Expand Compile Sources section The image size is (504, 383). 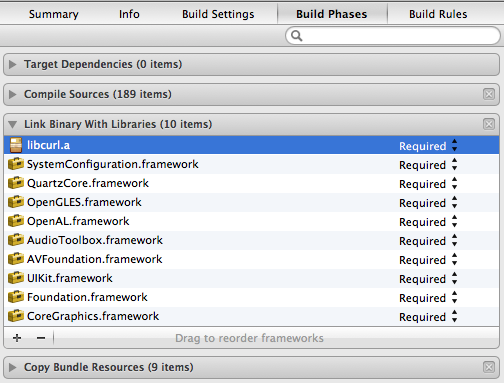pos(13,94)
